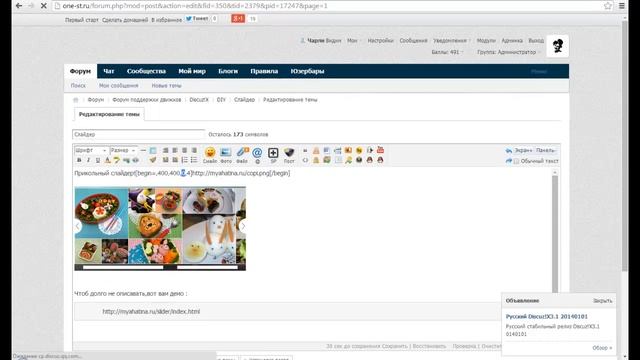Click the home breadcrumb icon
640x360 pixels.
(x=76, y=100)
